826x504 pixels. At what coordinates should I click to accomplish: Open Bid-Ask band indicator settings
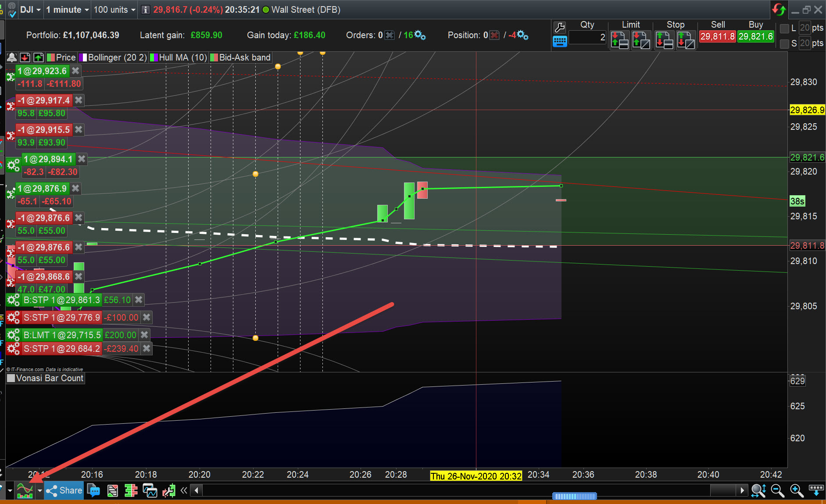[240, 57]
